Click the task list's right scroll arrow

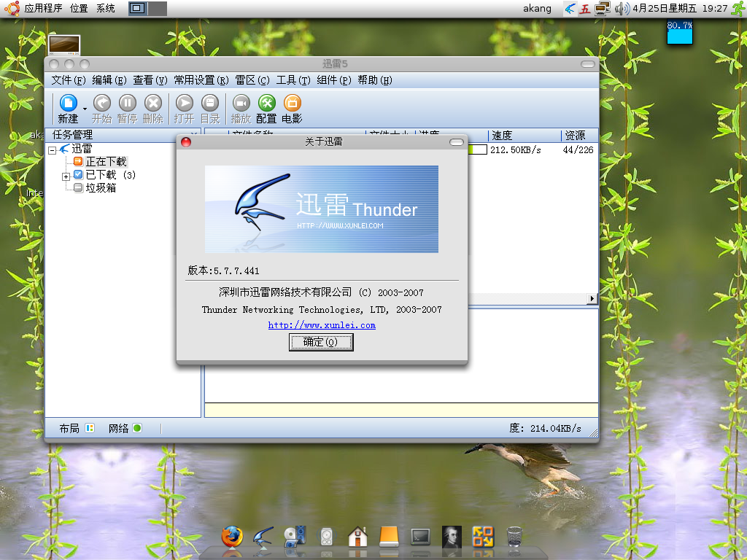[592, 298]
